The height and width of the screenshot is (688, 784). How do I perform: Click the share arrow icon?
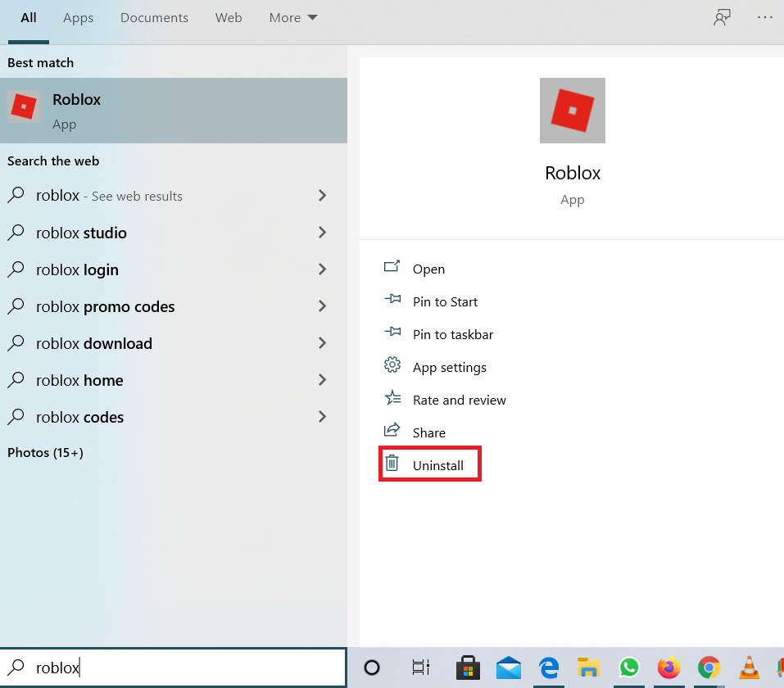pos(392,429)
